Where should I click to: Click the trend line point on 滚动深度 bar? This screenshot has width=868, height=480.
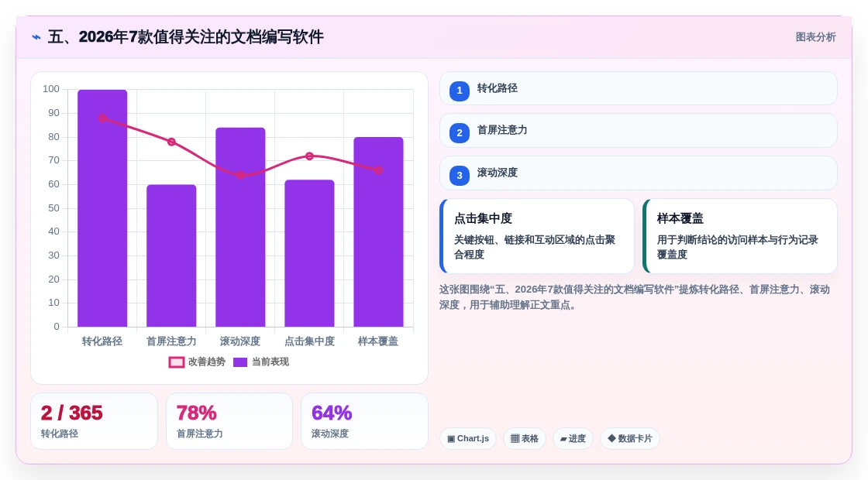coord(240,175)
